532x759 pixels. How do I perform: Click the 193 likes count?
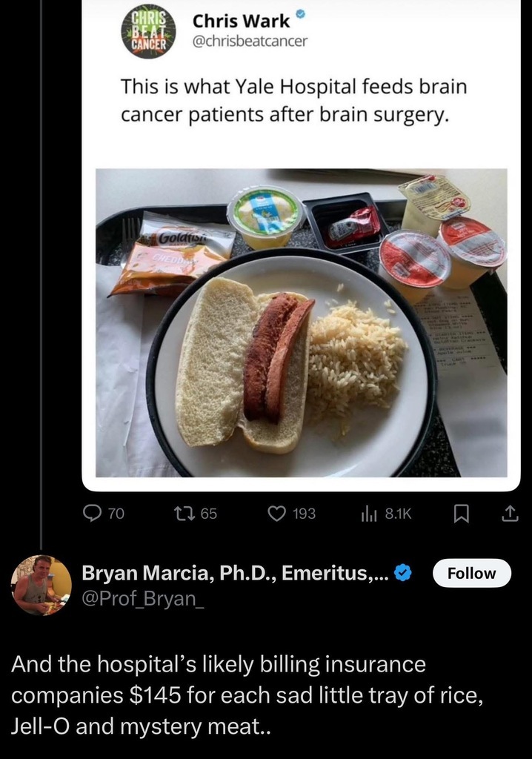305,514
